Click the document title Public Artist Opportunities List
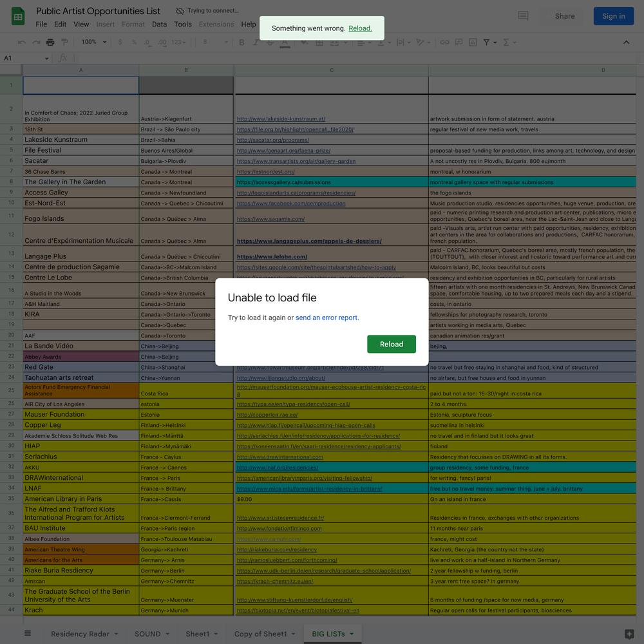This screenshot has width=644, height=644. click(x=98, y=11)
